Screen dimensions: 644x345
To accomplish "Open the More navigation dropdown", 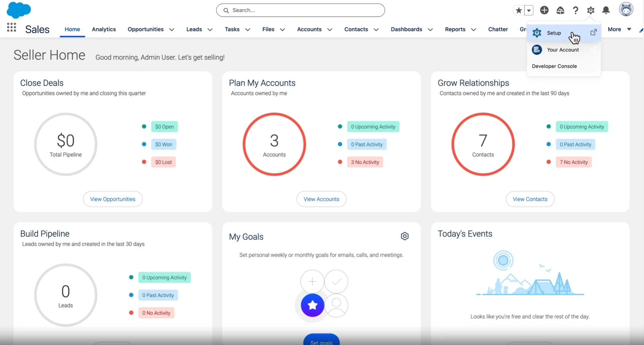I will (619, 29).
